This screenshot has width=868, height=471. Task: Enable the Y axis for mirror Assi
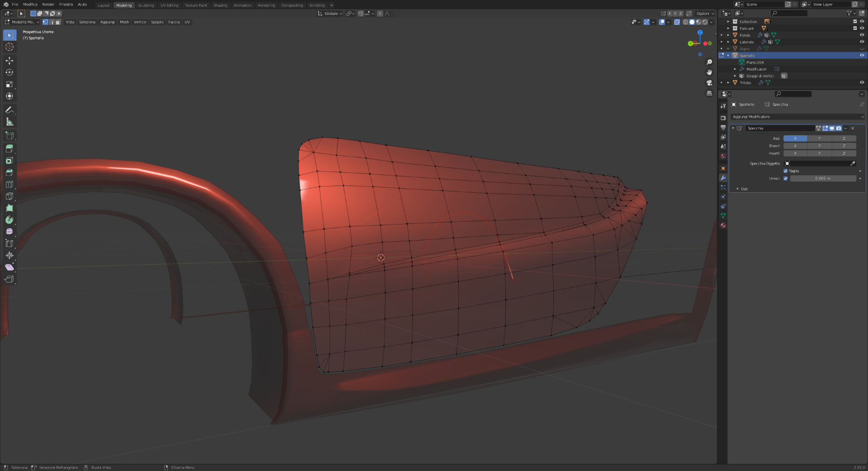tap(819, 138)
